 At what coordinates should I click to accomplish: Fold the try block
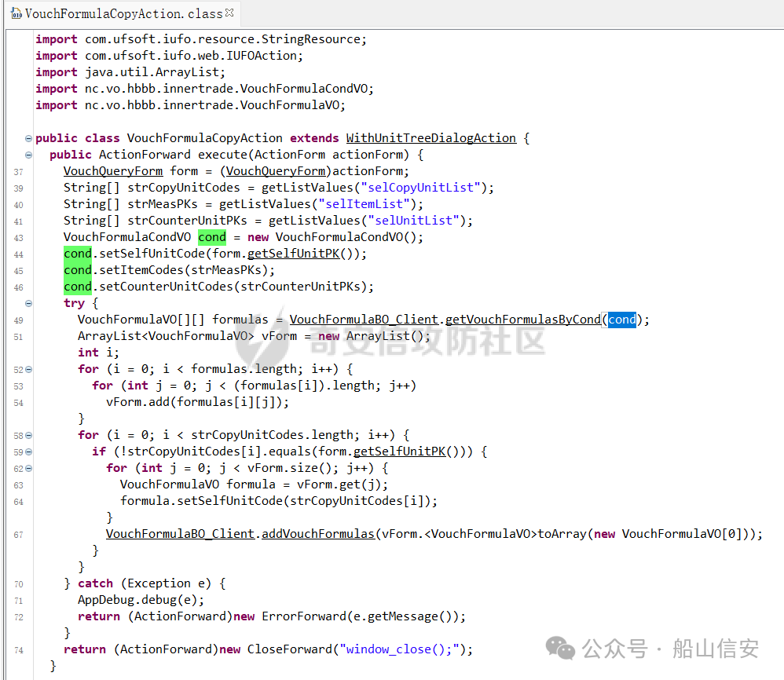click(29, 303)
